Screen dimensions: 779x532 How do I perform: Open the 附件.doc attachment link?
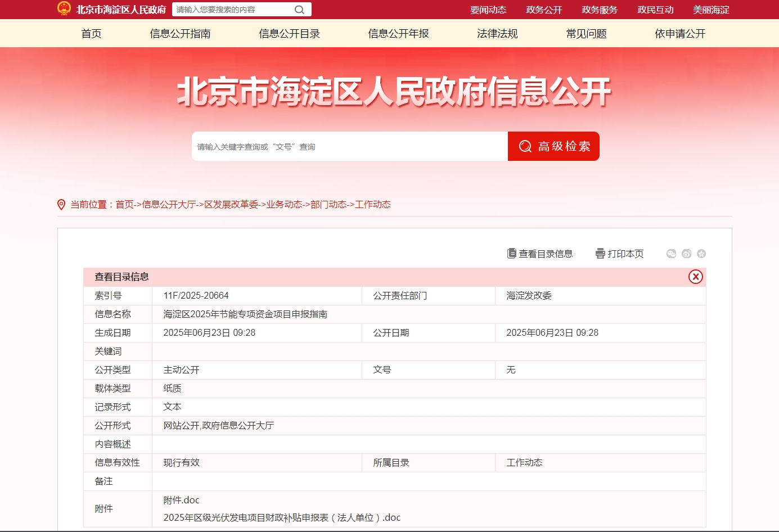point(180,499)
